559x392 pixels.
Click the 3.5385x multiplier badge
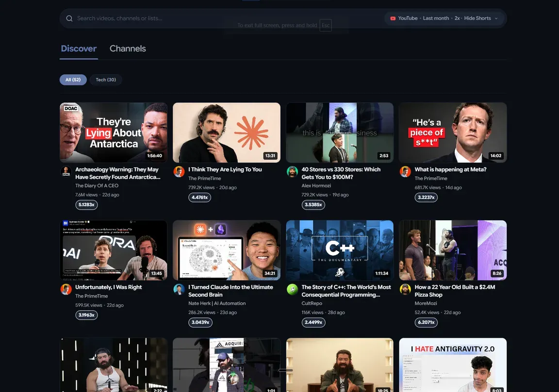coord(313,205)
